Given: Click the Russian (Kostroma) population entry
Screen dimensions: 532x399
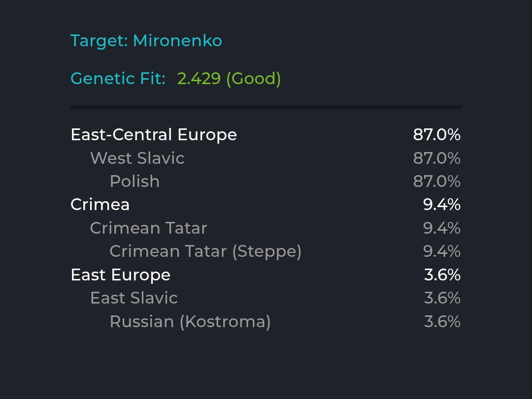Looking at the screenshot, I should click(190, 322).
